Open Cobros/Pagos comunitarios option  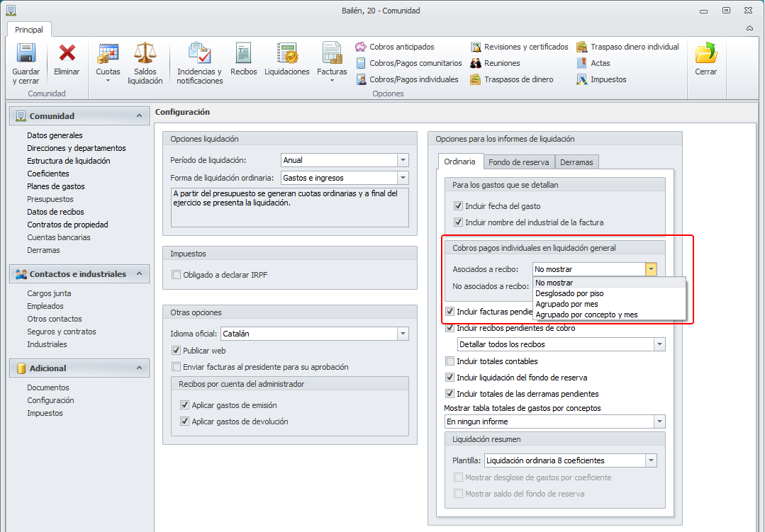409,63
